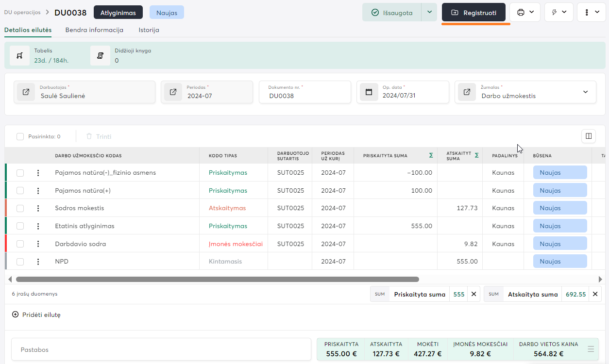Viewport: 609px width, 364px height.
Task: Expand the Išsaugota save options arrow
Action: point(429,12)
